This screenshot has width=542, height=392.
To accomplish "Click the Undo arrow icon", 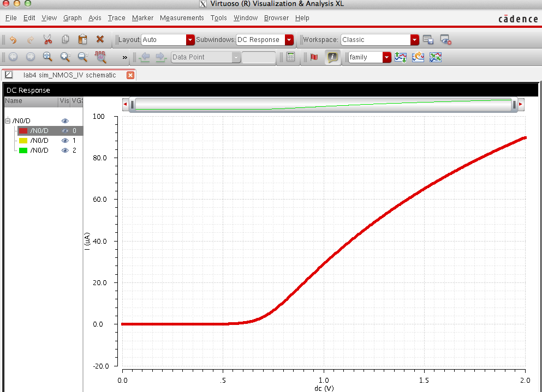I will click(x=13, y=39).
